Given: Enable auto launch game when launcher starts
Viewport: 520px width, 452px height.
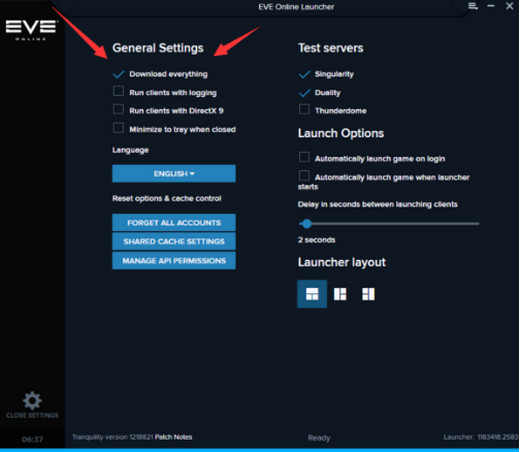Looking at the screenshot, I should (x=304, y=176).
